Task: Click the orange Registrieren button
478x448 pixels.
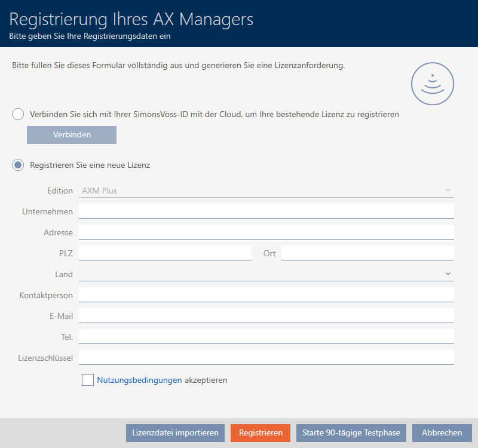Action: [261, 433]
